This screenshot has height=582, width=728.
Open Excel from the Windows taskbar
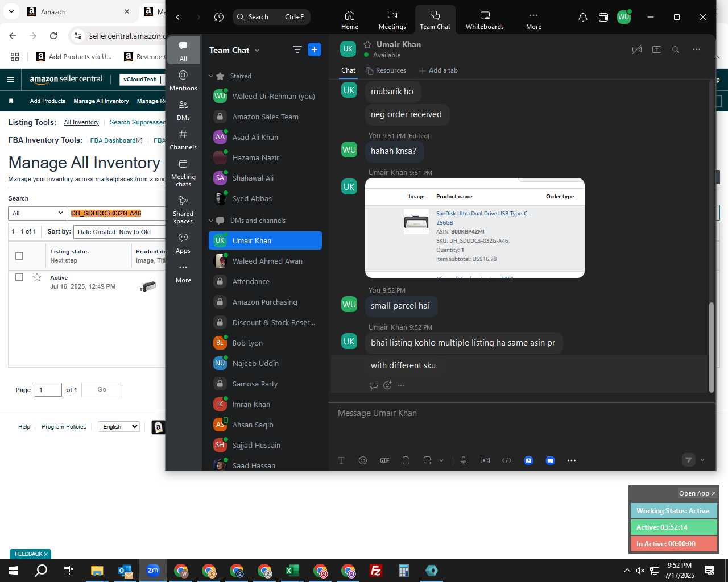(292, 571)
